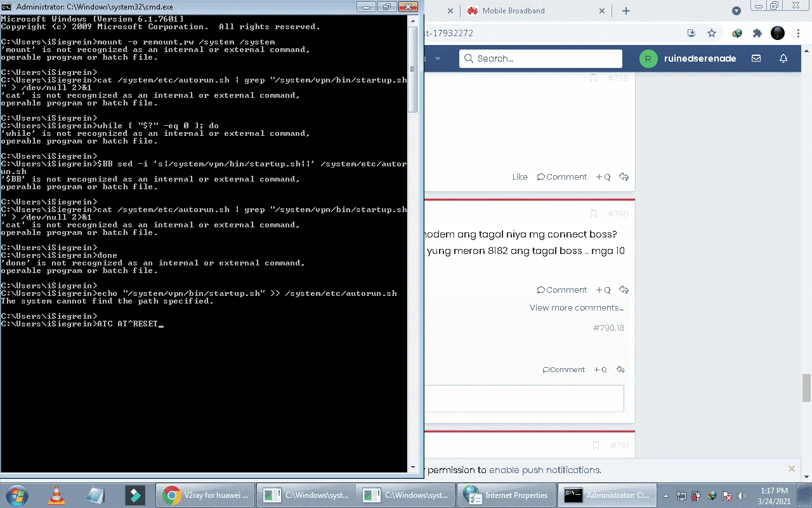The width and height of the screenshot is (812, 508).
Task: Open ruinedserenade user profile
Action: 700,58
